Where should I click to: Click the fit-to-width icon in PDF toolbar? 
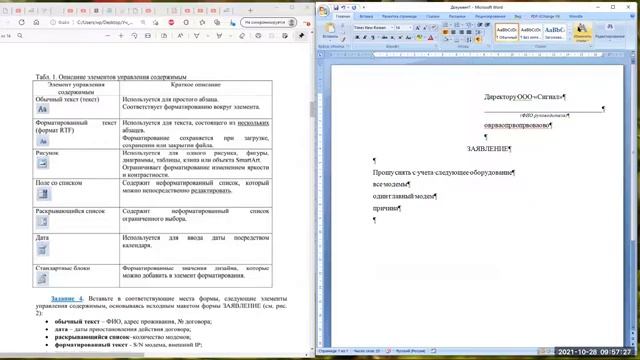[x=148, y=36]
